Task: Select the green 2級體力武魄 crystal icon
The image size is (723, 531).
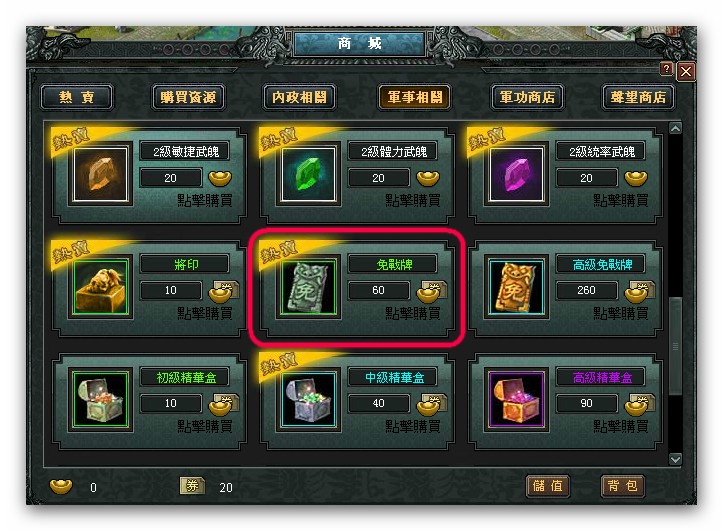Action: (308, 174)
